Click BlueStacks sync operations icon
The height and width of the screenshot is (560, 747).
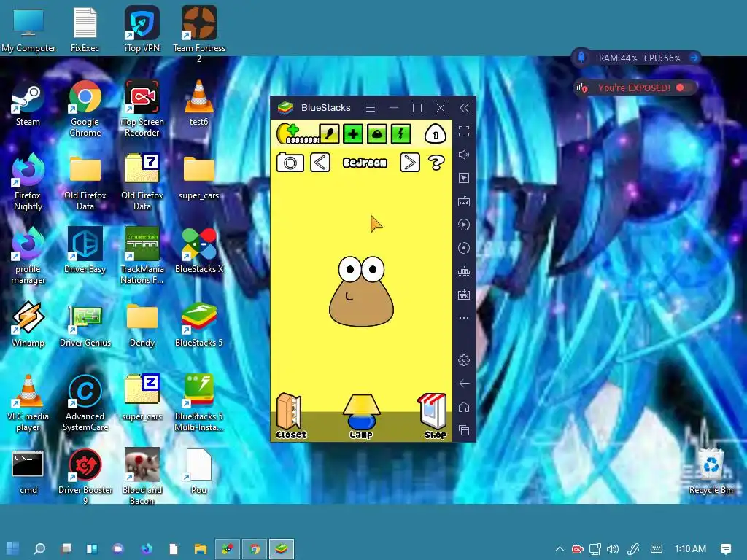tap(463, 248)
